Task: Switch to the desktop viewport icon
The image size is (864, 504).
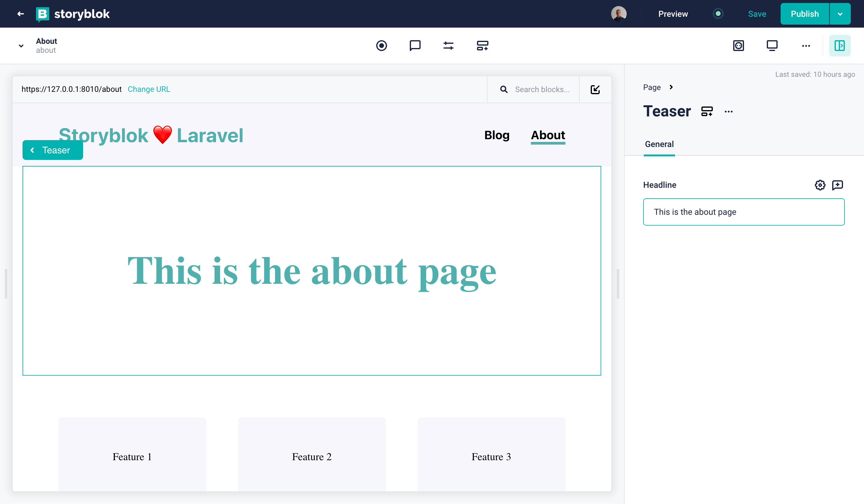Action: tap(772, 45)
